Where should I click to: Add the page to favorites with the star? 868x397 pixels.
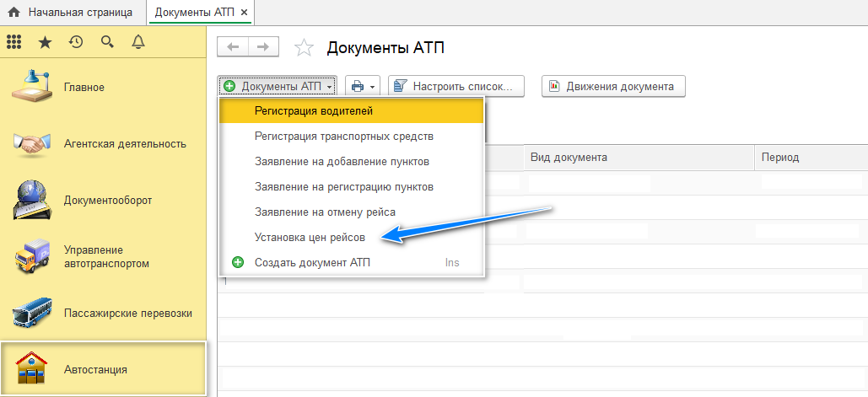pos(304,49)
